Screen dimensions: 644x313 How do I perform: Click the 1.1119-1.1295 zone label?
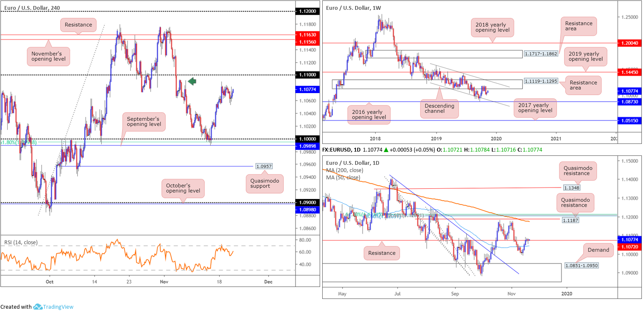point(541,81)
